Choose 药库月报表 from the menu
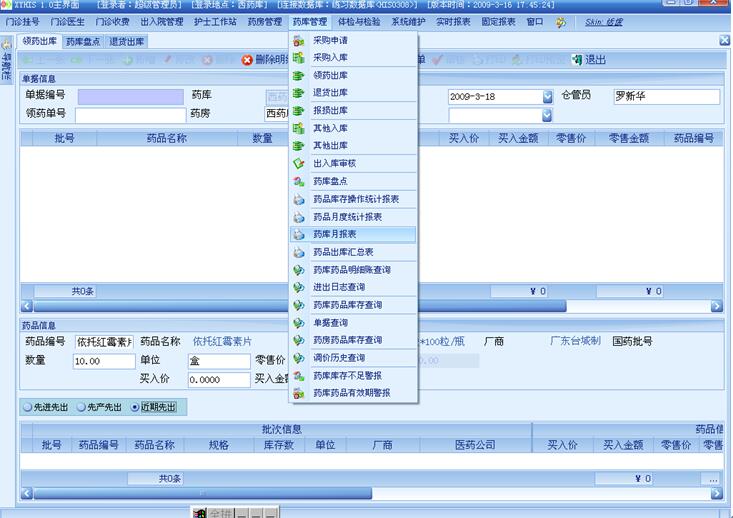 353,234
